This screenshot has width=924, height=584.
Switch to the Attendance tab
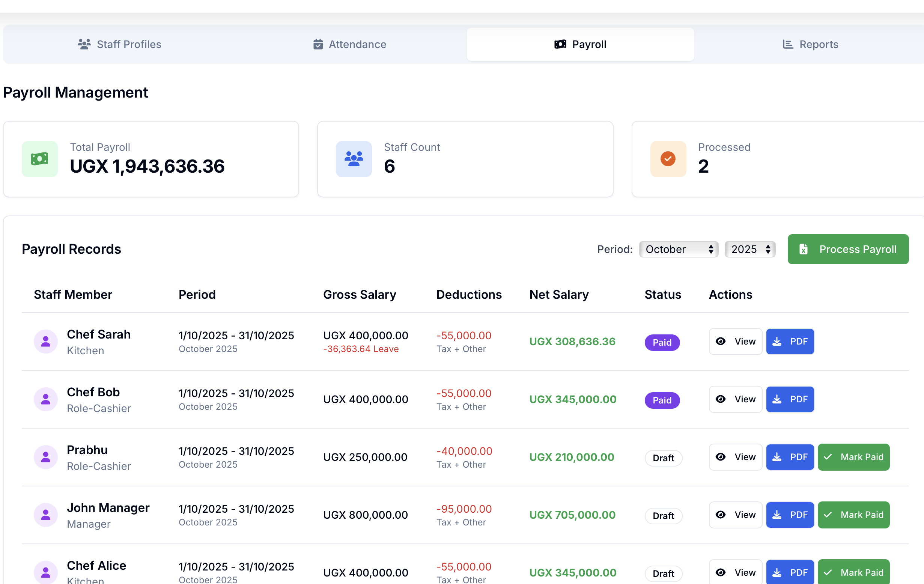349,45
